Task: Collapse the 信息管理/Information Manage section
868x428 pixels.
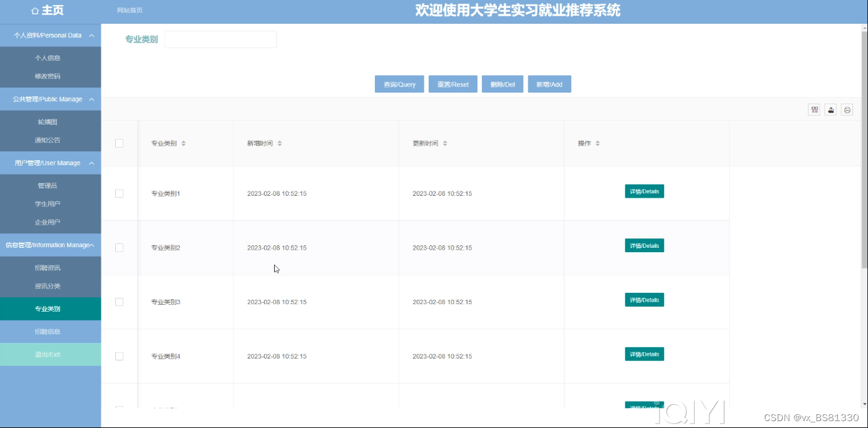Action: coord(50,245)
